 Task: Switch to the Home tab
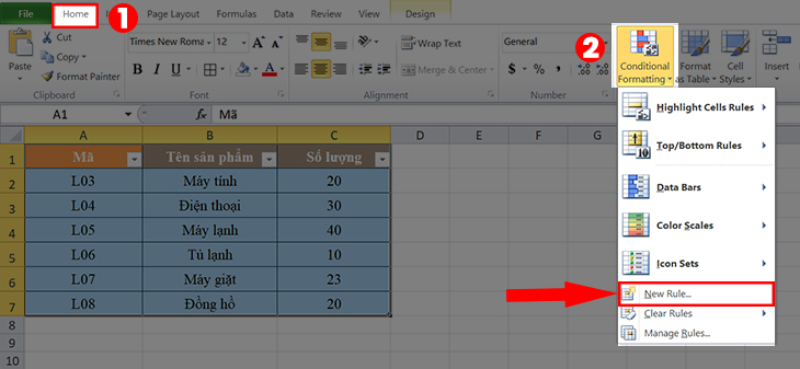[x=76, y=14]
